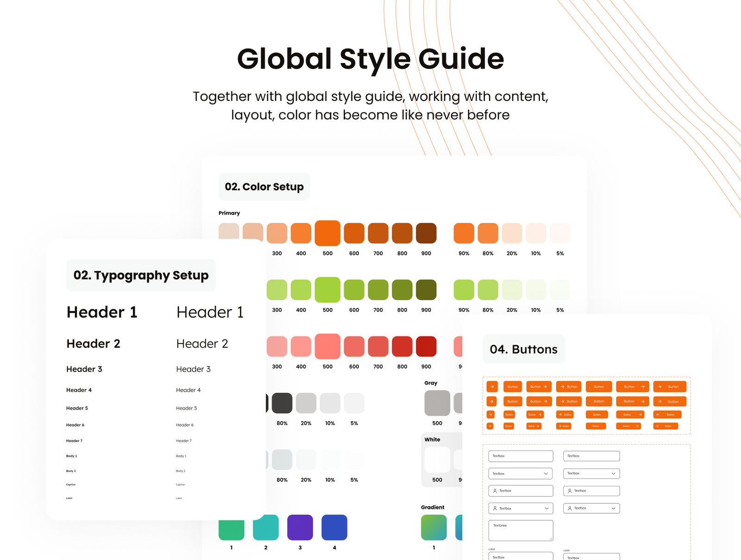Screen dimensions: 741x560
Task: Open the right Textbox dropdown chevron without user icon
Action: [x=613, y=473]
